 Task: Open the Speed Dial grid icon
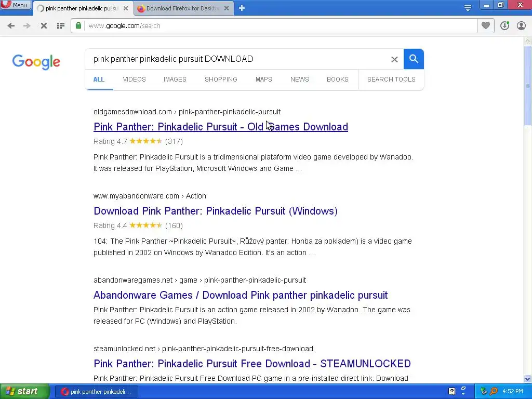[61, 26]
